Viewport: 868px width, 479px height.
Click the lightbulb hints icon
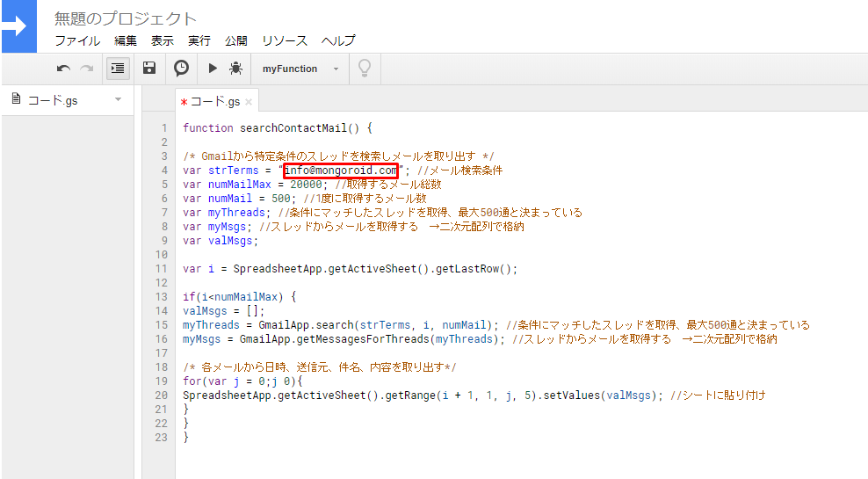click(x=365, y=68)
